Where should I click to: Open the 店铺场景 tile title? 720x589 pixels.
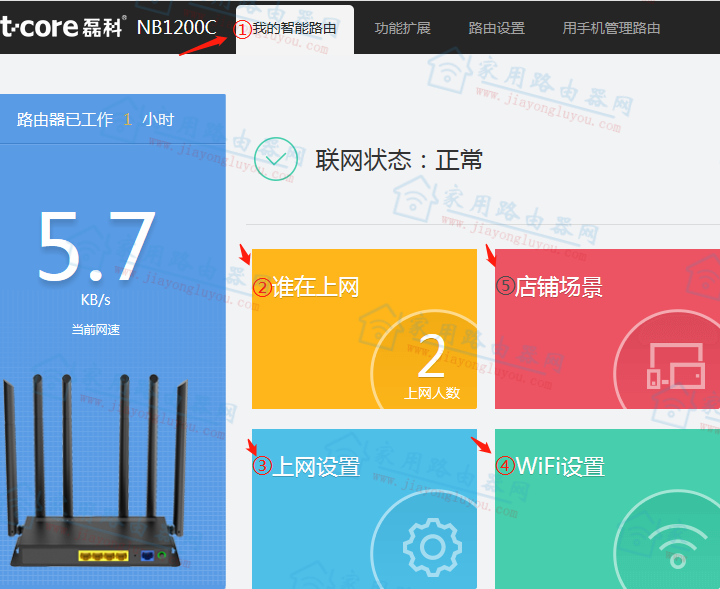558,288
